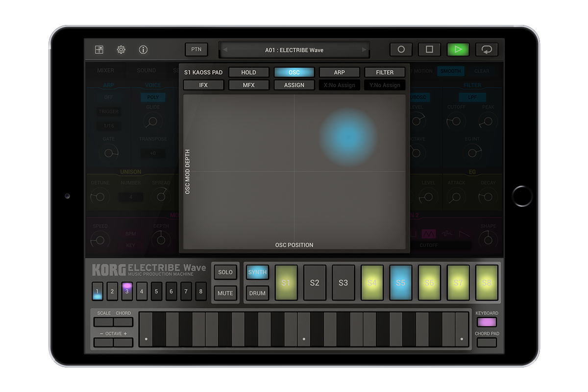Switch to the MIXER tab
Screen dimensions: 588x392
(106, 71)
